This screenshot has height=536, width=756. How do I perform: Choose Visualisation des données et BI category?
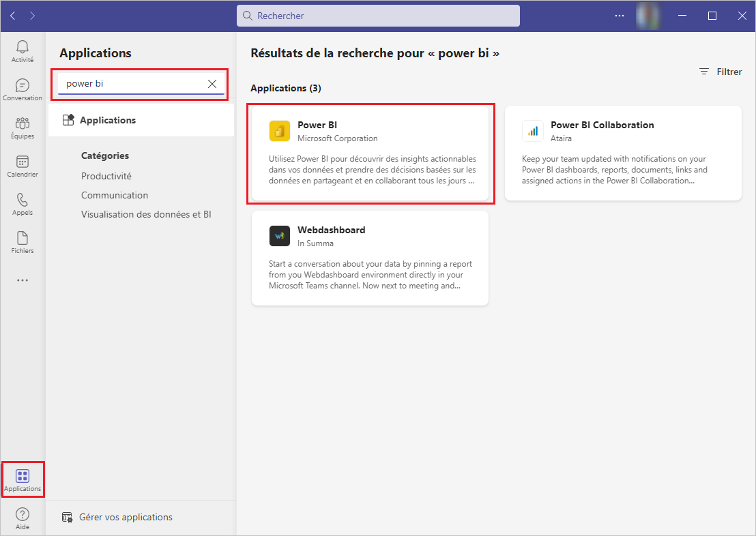[146, 215]
